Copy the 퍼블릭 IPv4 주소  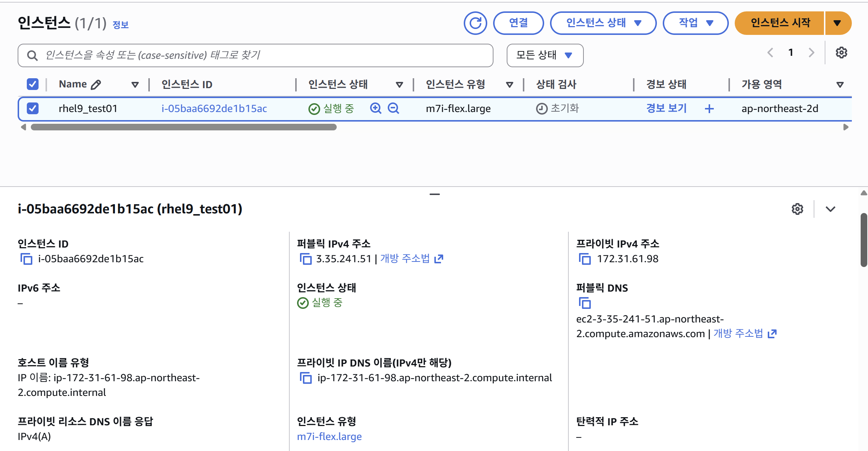(x=305, y=259)
